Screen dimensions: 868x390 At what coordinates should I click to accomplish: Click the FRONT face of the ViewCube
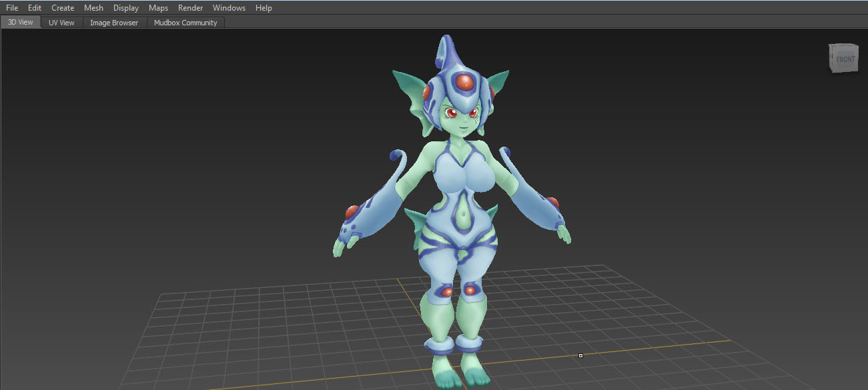coord(844,59)
